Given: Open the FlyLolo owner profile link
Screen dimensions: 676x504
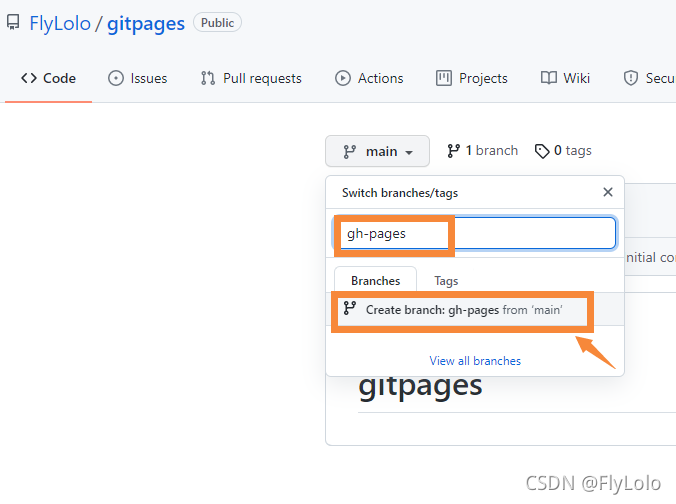Looking at the screenshot, I should click(60, 23).
